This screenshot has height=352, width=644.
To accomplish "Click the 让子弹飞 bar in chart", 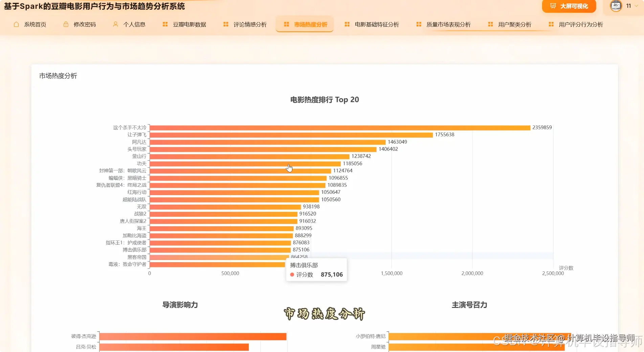I will click(x=291, y=135).
